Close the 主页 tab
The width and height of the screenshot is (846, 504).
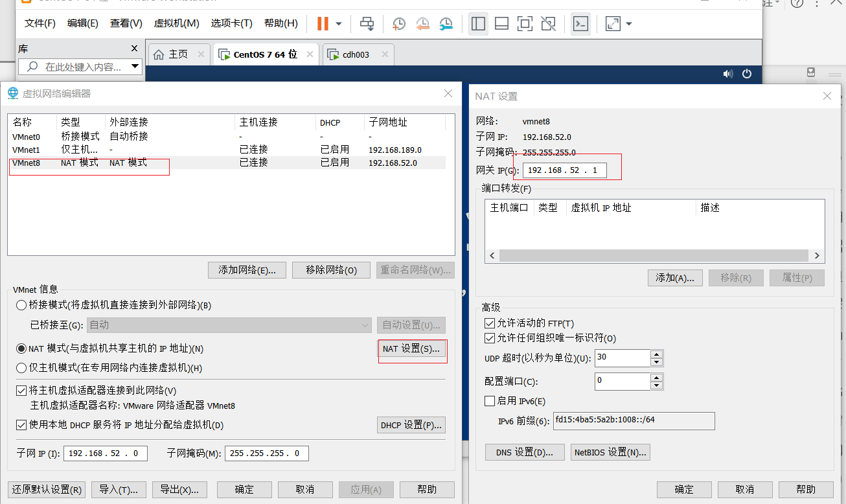tap(202, 55)
